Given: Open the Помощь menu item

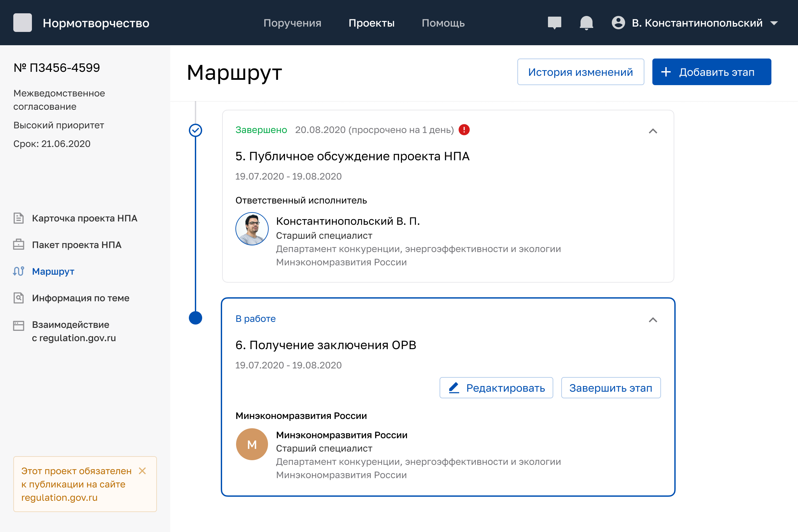Looking at the screenshot, I should click(x=443, y=23).
